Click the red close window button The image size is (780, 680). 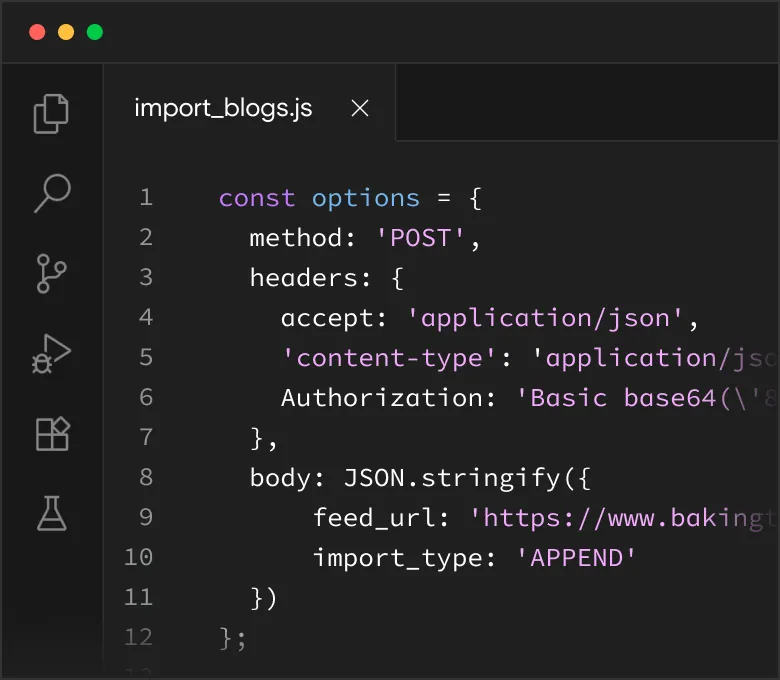(37, 32)
